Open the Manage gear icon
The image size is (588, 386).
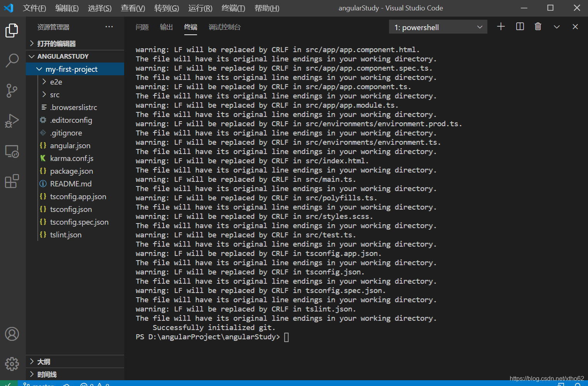pyautogui.click(x=12, y=364)
